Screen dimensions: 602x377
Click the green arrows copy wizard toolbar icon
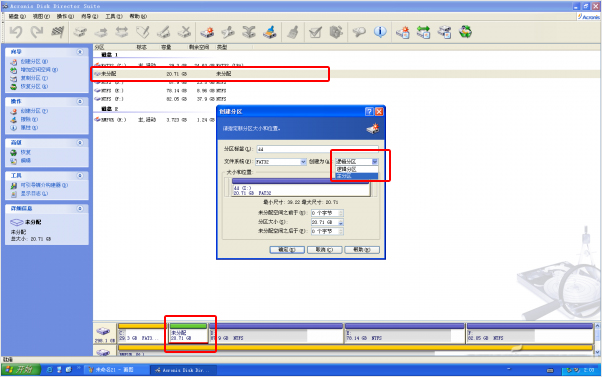[x=423, y=32]
